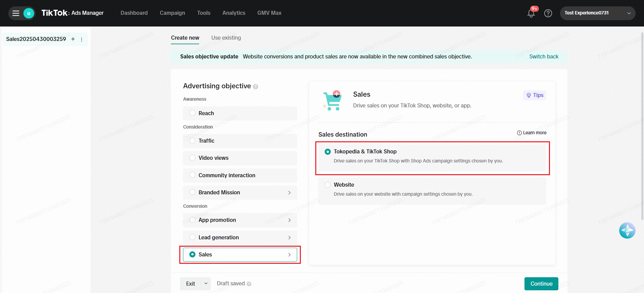Open the dropdown arrow next to Exit

206,284
